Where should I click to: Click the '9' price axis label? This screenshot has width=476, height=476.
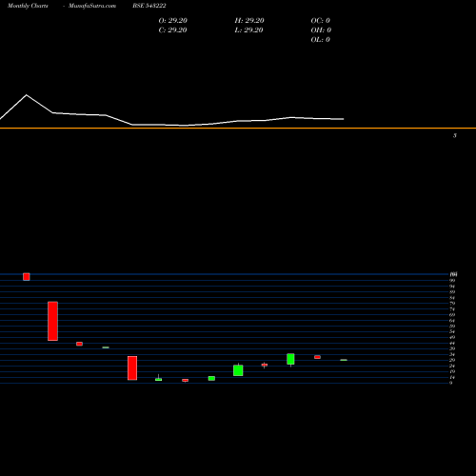tap(451, 383)
